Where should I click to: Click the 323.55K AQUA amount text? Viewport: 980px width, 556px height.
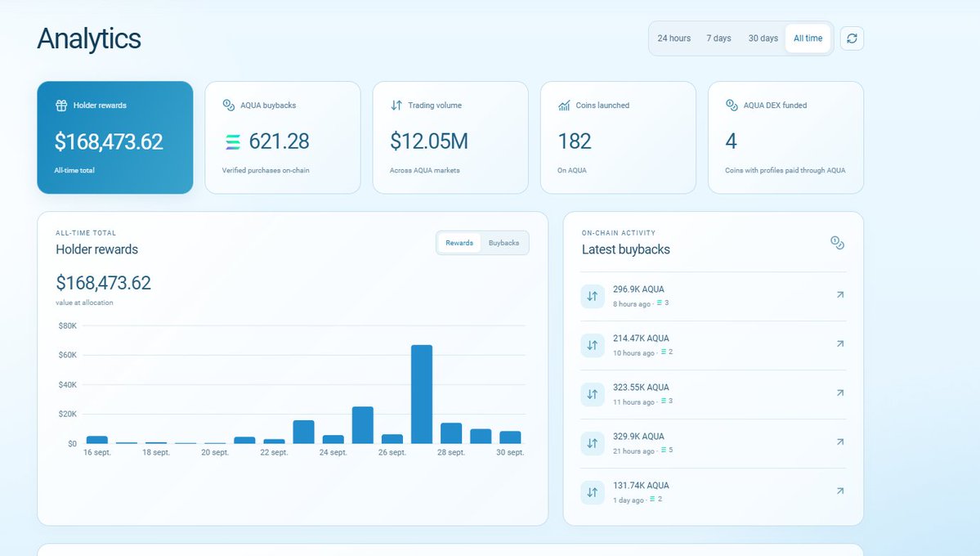tap(641, 387)
